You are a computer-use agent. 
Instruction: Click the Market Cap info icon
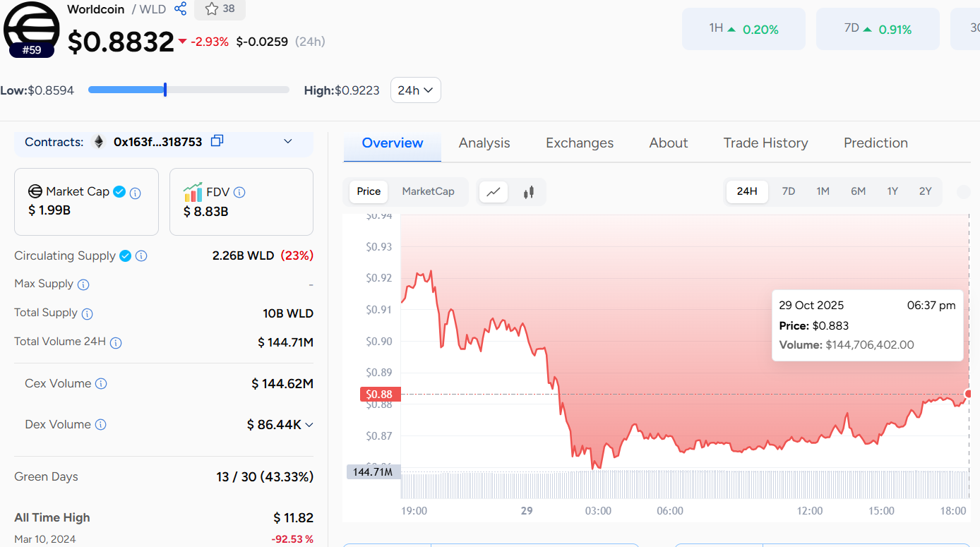pos(136,193)
